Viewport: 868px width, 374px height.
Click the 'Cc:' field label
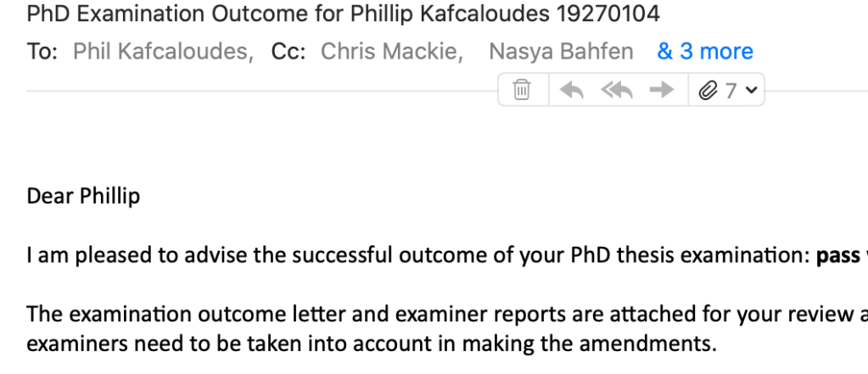pos(286,52)
